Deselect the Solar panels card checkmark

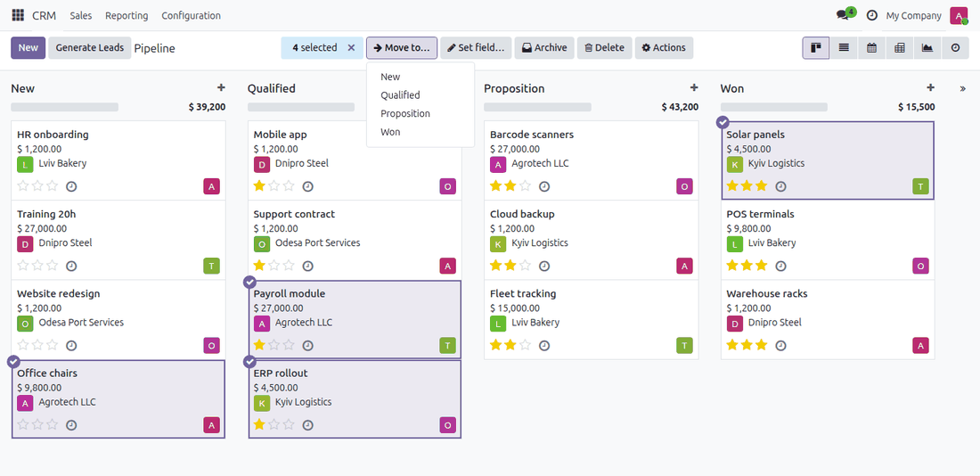[723, 123]
